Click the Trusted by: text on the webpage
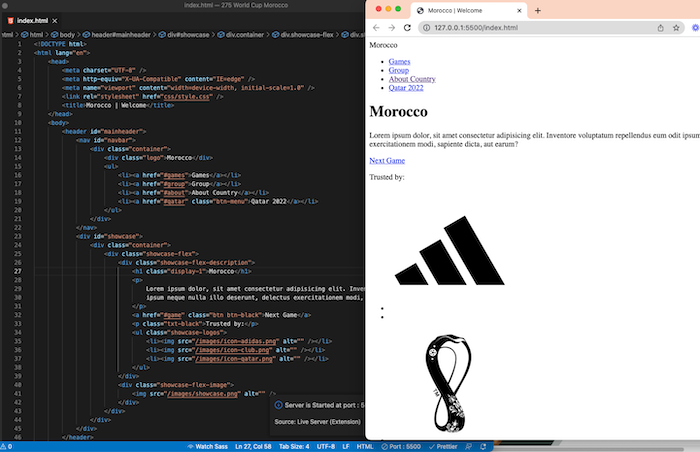The image size is (700, 452). (x=387, y=177)
